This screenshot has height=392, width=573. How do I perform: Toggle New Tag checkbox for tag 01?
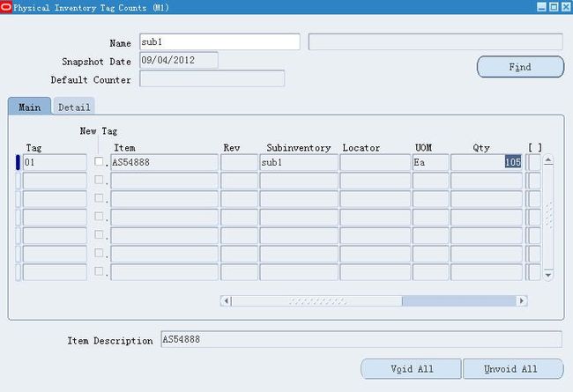click(x=99, y=161)
